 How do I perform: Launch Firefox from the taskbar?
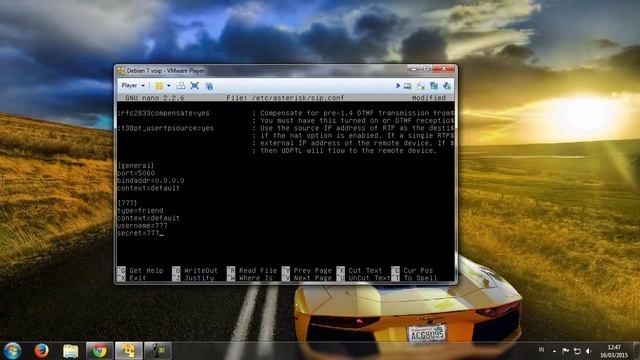click(x=41, y=351)
